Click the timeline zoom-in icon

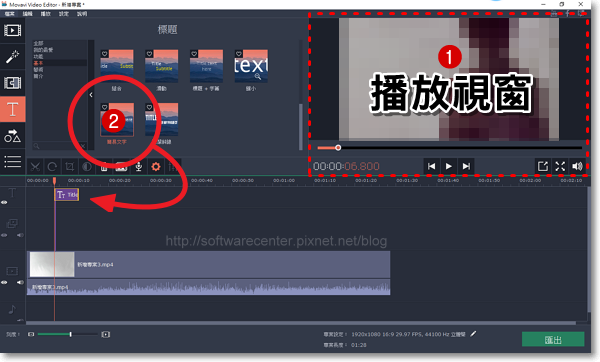(x=106, y=334)
